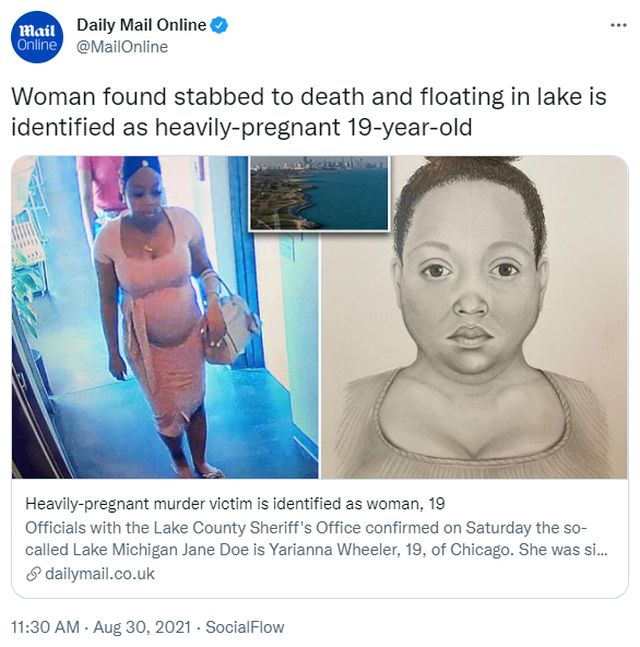The image size is (640, 647).
Task: Click the 'called Lake Michigan Jane Doe' text line
Action: point(316,550)
